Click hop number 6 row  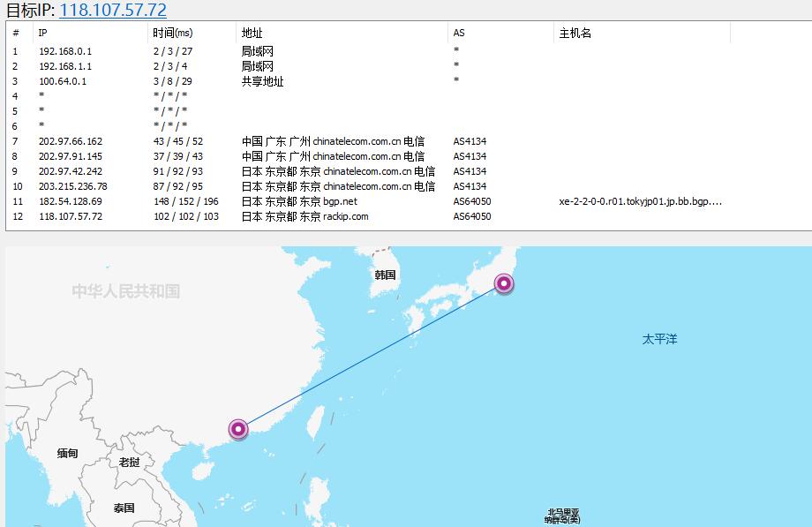[x=15, y=126]
